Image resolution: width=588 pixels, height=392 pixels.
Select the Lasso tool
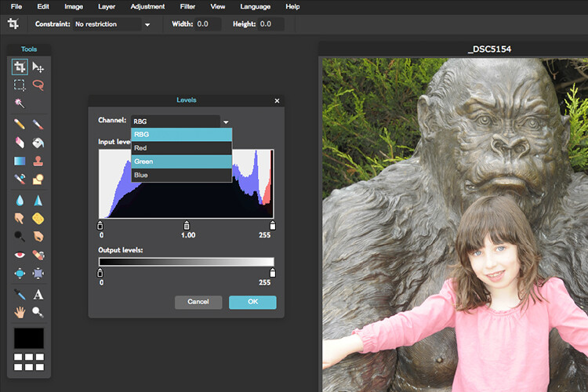[x=38, y=85]
